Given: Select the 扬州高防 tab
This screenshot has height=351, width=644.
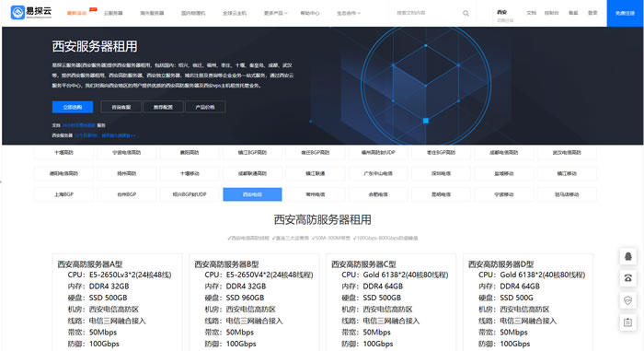Looking at the screenshot, I should [x=127, y=173].
